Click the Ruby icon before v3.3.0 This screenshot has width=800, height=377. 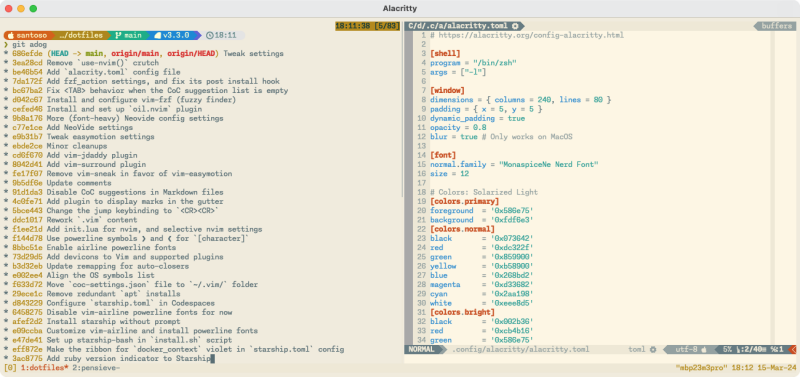coord(157,36)
